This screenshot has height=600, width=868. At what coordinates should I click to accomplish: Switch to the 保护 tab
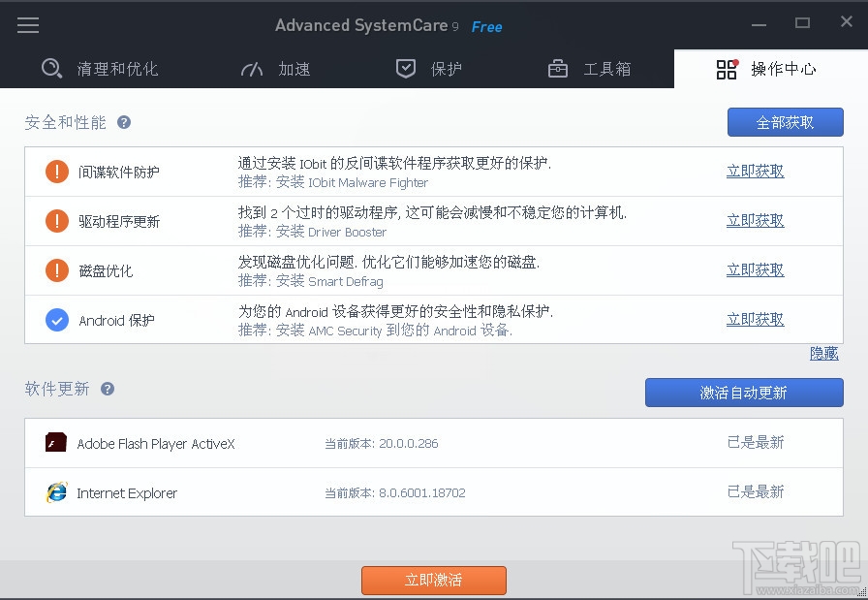[429, 69]
